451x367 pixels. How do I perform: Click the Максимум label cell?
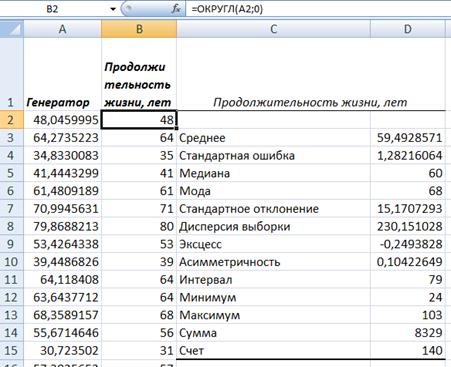[274, 315]
